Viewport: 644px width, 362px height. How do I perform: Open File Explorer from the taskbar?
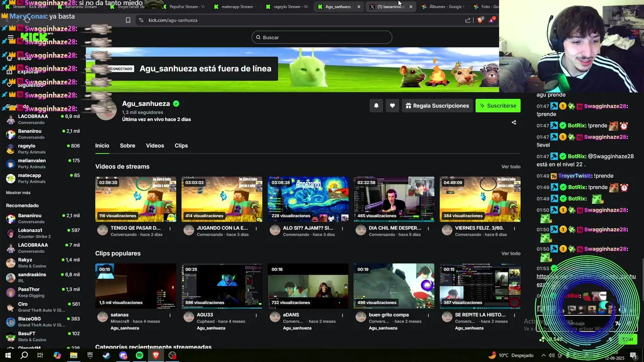tap(73, 355)
